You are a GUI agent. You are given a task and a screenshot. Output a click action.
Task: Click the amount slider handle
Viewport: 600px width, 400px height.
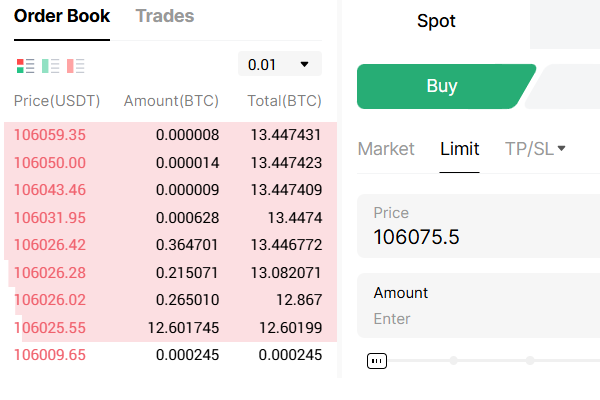[377, 360]
